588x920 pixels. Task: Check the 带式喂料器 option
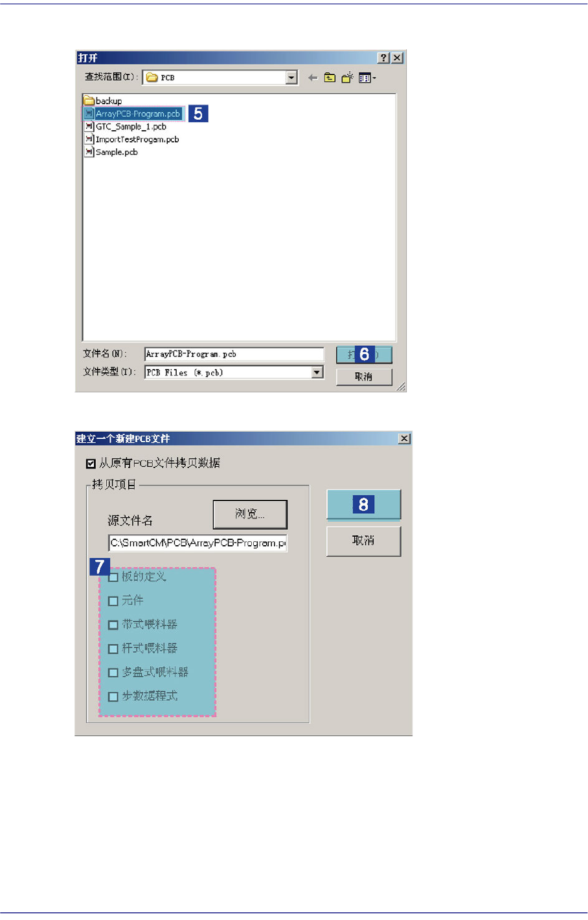[113, 625]
